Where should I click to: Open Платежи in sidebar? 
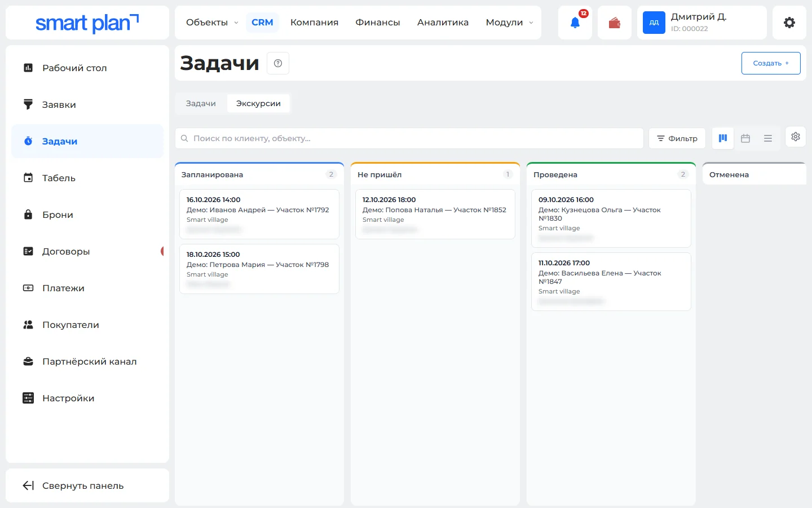(x=87, y=288)
